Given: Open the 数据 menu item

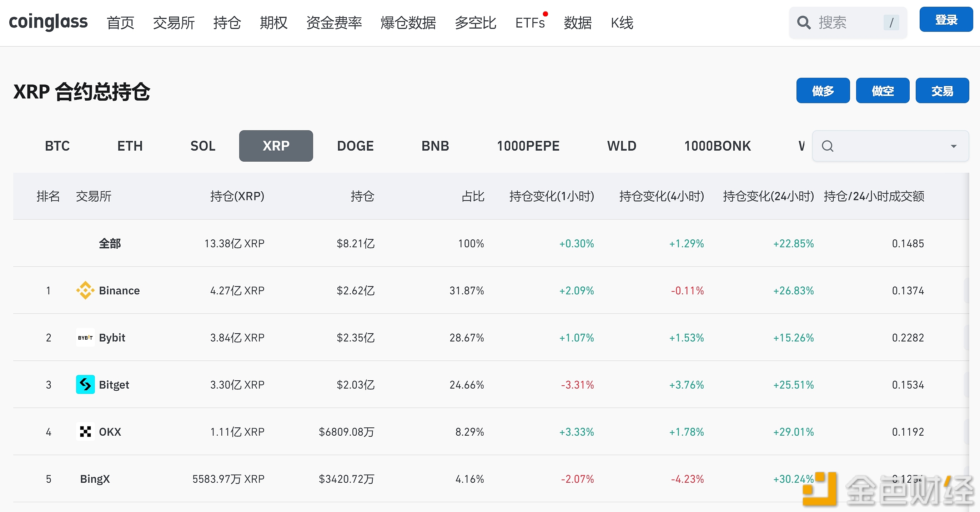Looking at the screenshot, I should (x=578, y=22).
